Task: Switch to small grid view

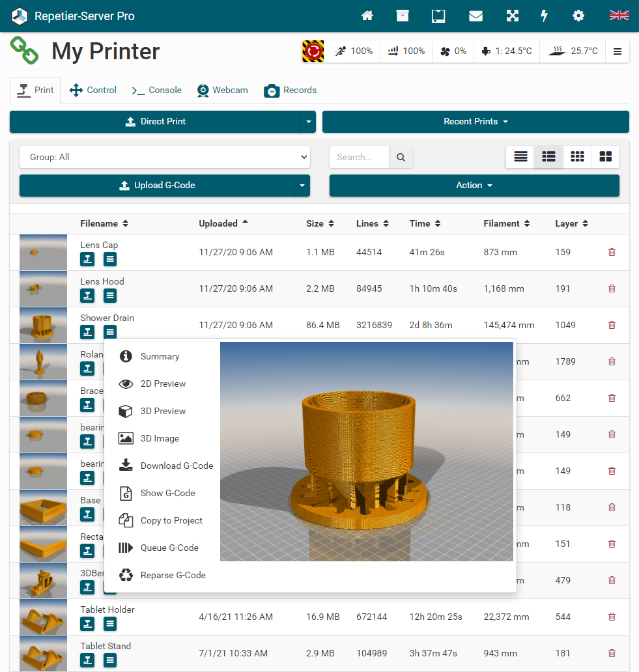Action: tap(577, 157)
